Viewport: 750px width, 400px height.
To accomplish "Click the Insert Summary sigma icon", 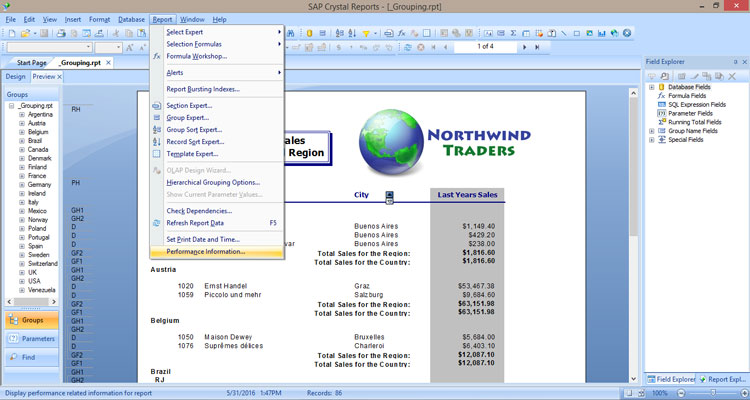I will tap(513, 33).
